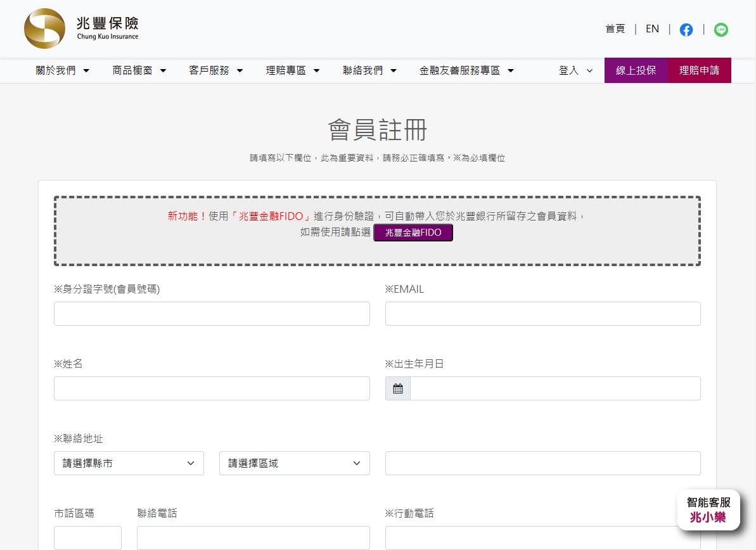Image resolution: width=756 pixels, height=550 pixels.
Task: Open the 金融友善服務專區 menu
Action: pyautogui.click(x=466, y=70)
